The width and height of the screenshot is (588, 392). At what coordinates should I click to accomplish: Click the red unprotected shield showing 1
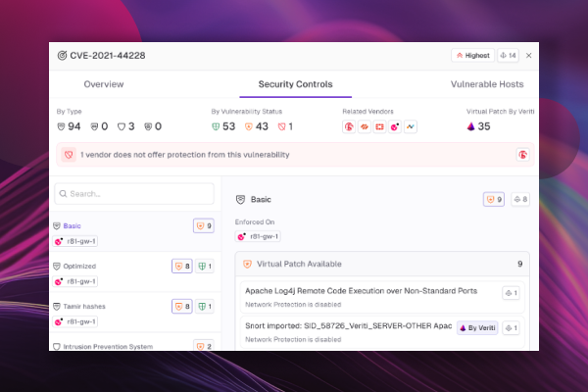click(281, 126)
